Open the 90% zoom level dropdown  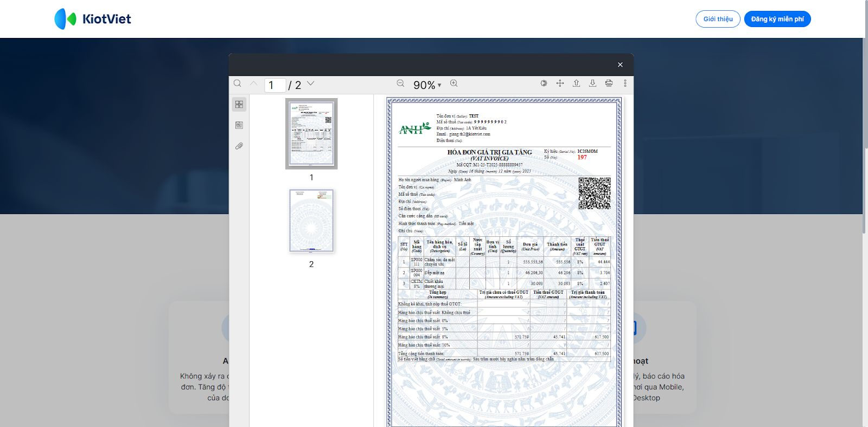coord(427,85)
